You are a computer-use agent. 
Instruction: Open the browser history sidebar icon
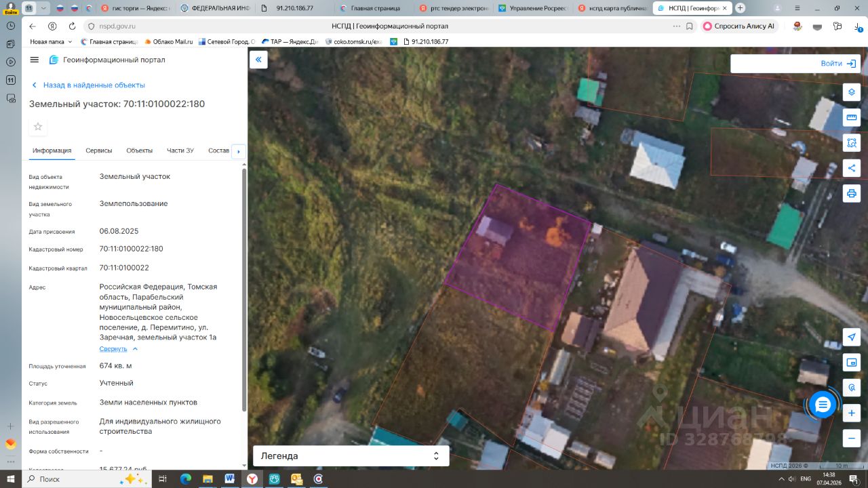(x=11, y=25)
